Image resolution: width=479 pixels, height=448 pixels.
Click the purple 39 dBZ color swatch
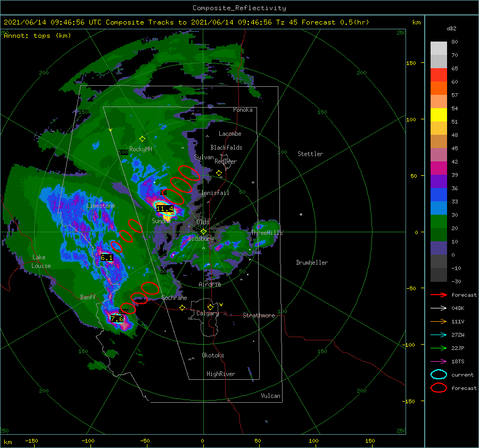439,181
